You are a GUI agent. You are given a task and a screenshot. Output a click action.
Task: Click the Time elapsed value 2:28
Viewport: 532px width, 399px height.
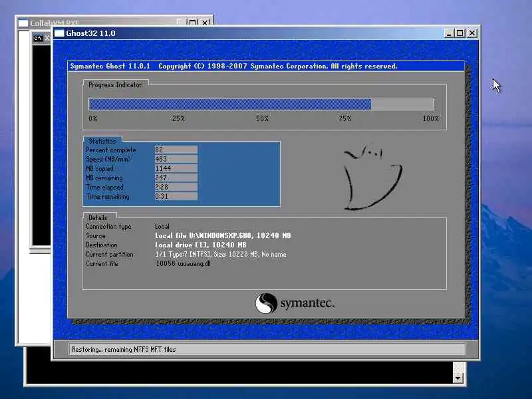click(x=176, y=187)
